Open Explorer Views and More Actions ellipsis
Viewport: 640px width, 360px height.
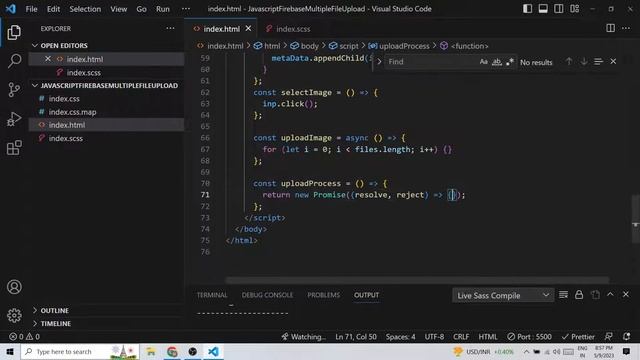170,28
